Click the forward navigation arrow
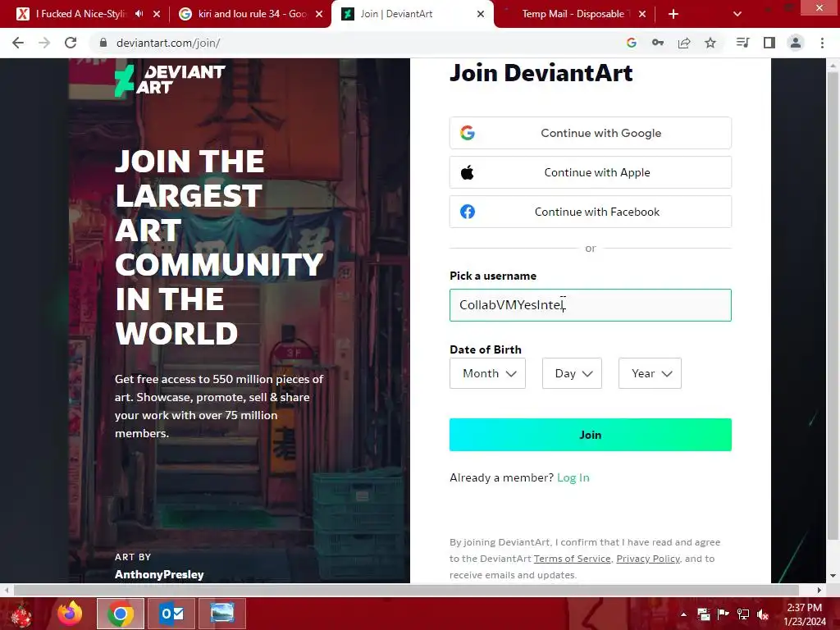This screenshot has width=840, height=630. point(44,43)
